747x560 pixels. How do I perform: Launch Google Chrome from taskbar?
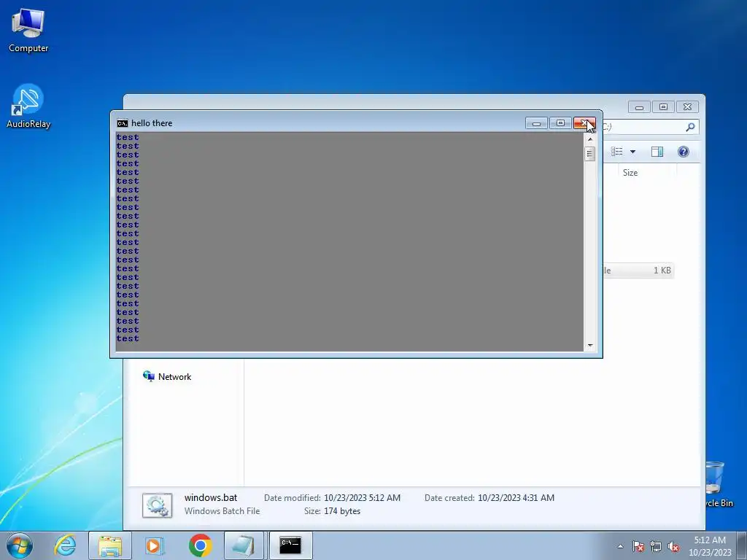click(x=200, y=545)
